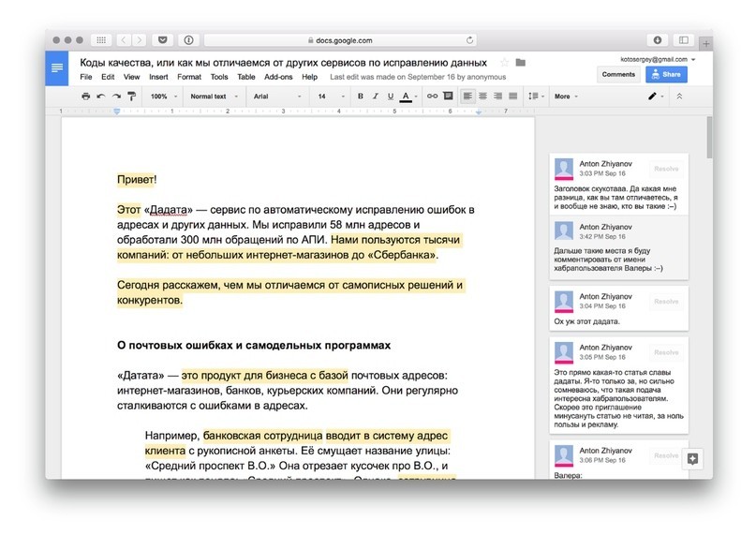Justify the text
This screenshot has height=535, width=756.
pos(513,96)
